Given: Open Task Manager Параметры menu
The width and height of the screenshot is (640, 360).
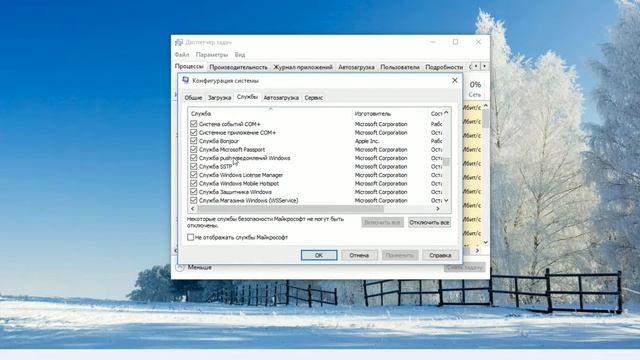Looking at the screenshot, I should coord(211,55).
